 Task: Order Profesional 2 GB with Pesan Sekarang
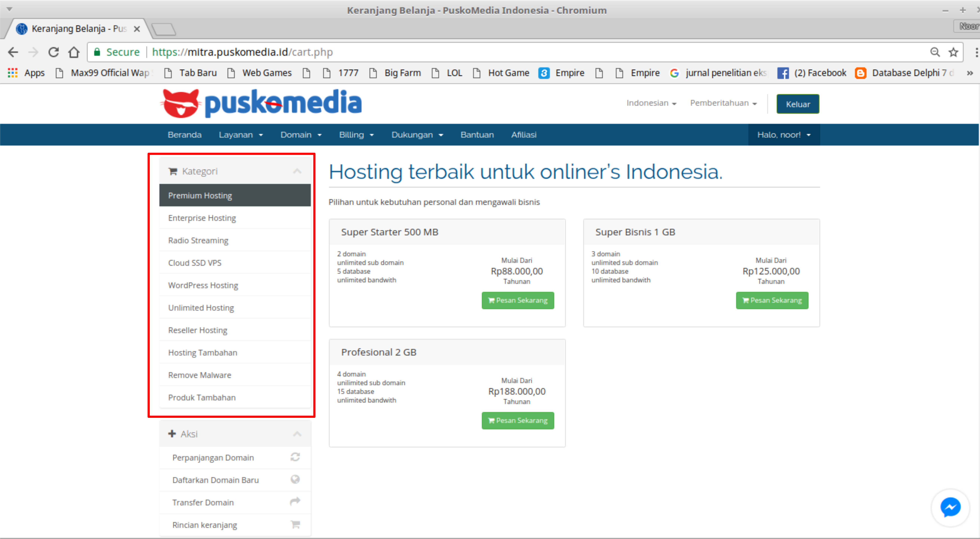point(517,420)
